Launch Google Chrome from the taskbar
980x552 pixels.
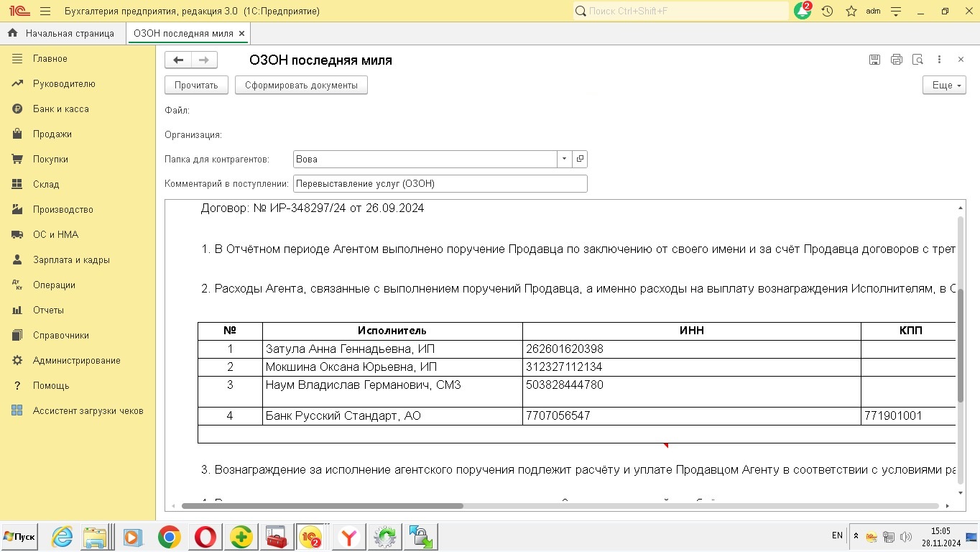point(170,537)
